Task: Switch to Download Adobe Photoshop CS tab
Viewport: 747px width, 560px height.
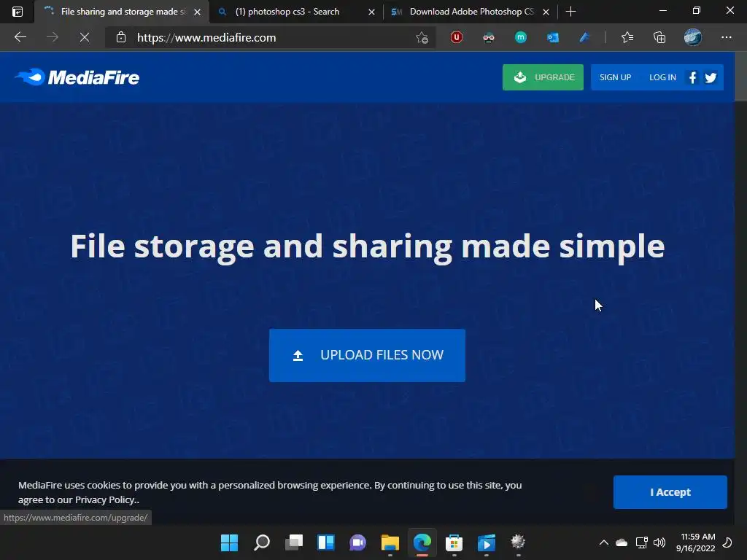Action: [472, 12]
